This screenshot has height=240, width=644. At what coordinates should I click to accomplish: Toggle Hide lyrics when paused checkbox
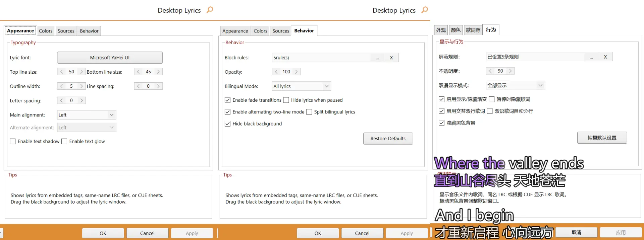coord(286,100)
